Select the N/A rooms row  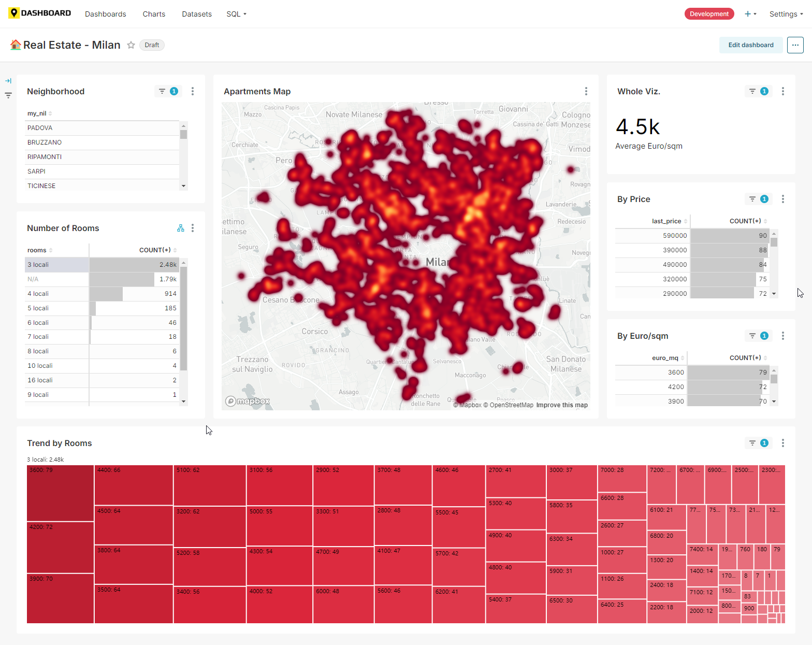(102, 279)
